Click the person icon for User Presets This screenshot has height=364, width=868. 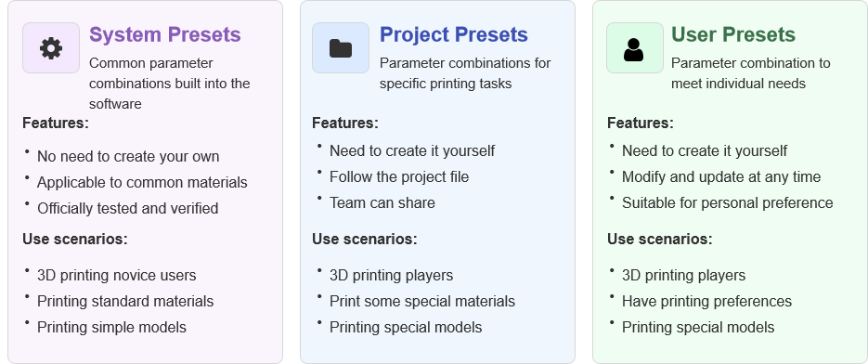point(634,48)
